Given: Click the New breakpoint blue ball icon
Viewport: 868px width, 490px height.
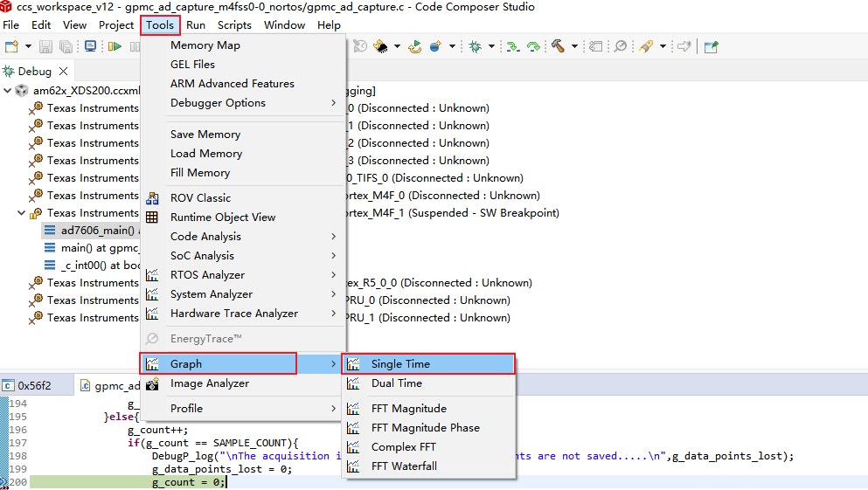Looking at the screenshot, I should (435, 46).
